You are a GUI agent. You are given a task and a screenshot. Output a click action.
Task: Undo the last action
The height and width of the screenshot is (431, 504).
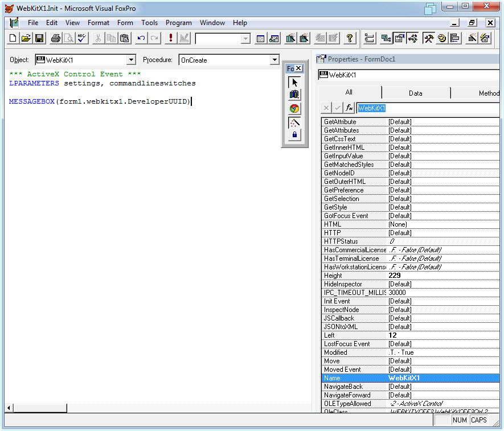pyautogui.click(x=141, y=38)
